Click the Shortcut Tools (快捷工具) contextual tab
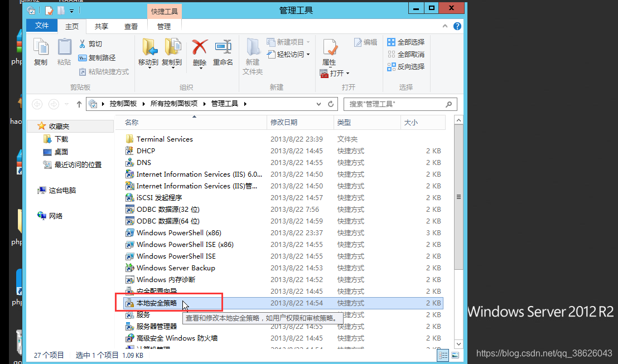The height and width of the screenshot is (364, 618). [x=165, y=11]
